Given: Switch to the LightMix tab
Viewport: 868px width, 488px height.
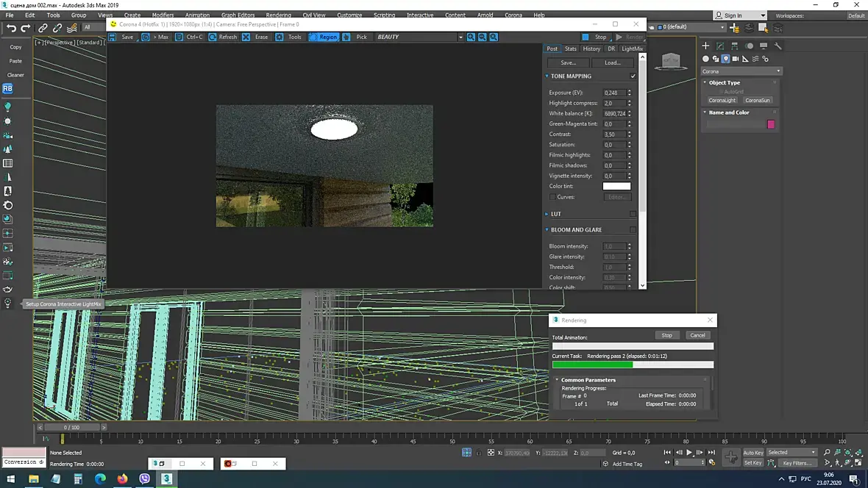Looking at the screenshot, I should click(632, 49).
